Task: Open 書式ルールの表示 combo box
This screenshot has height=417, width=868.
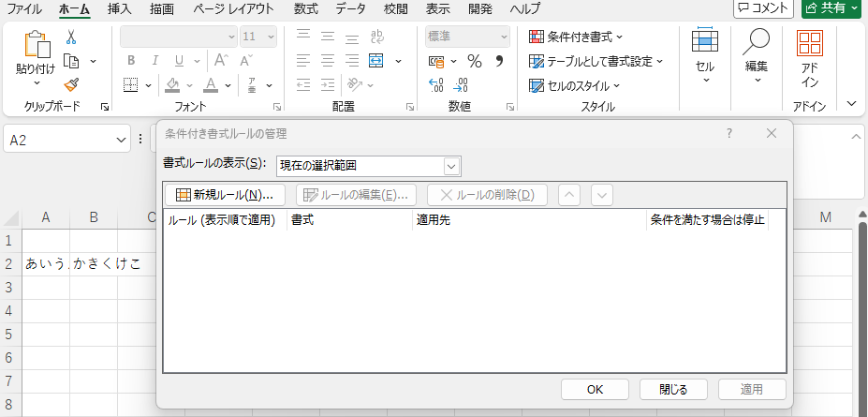Action: pos(368,166)
